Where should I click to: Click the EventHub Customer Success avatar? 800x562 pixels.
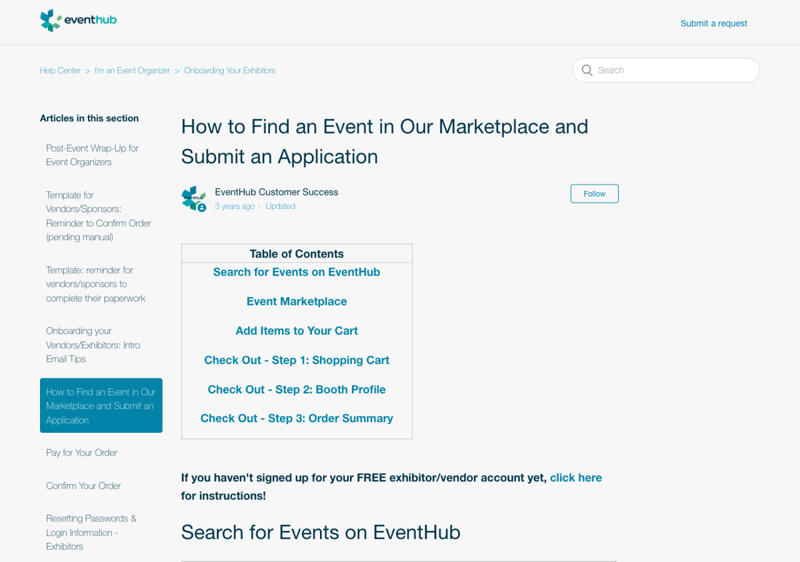click(x=194, y=199)
